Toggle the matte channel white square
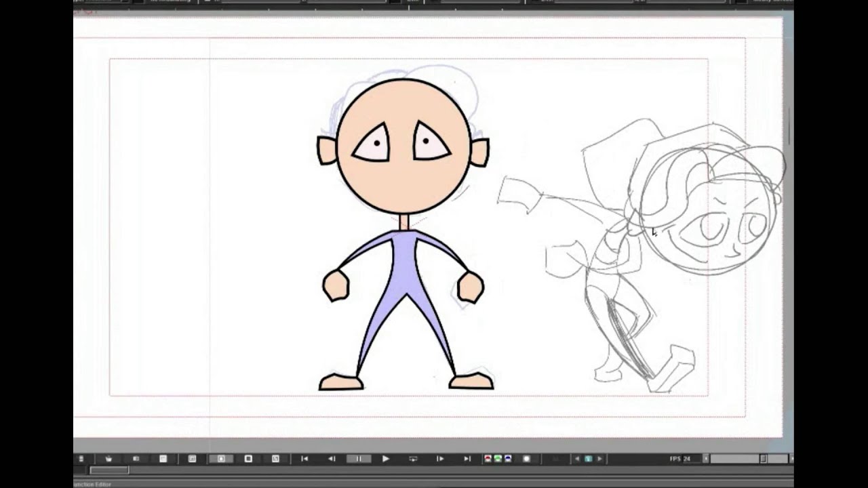The height and width of the screenshot is (488, 868). tap(526, 459)
